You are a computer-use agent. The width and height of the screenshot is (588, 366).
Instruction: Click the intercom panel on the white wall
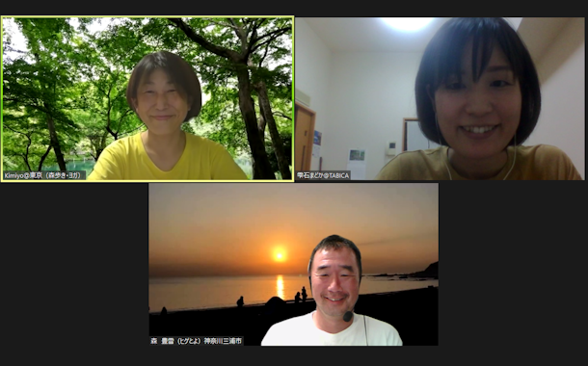click(391, 147)
